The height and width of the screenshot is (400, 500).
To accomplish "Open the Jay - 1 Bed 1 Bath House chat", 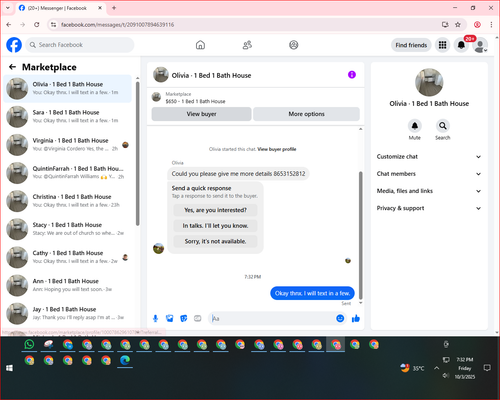I will coord(68,313).
